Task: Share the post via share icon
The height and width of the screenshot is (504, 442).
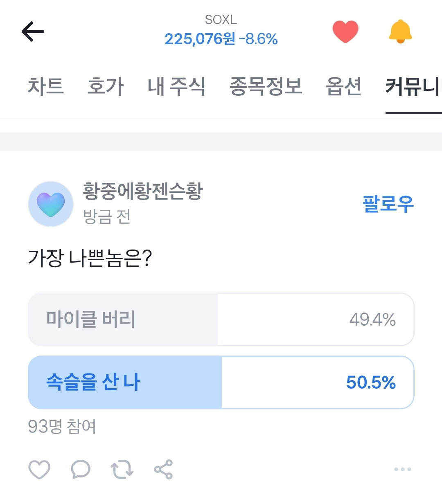Action: pyautogui.click(x=164, y=469)
